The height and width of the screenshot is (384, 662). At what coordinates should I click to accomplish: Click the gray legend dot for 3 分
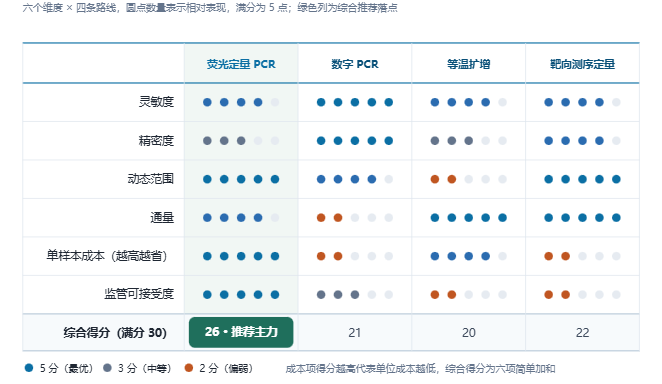pos(107,368)
